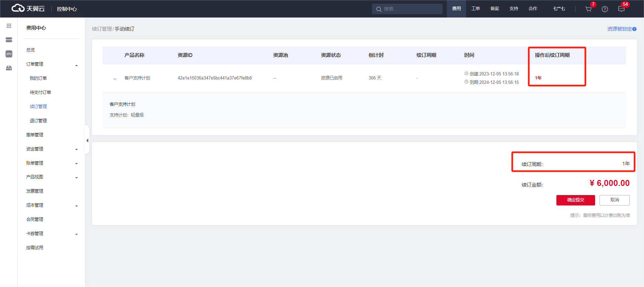The image size is (644, 287).
Task: Click the 客户支持计划 product name cell
Action: (x=137, y=78)
